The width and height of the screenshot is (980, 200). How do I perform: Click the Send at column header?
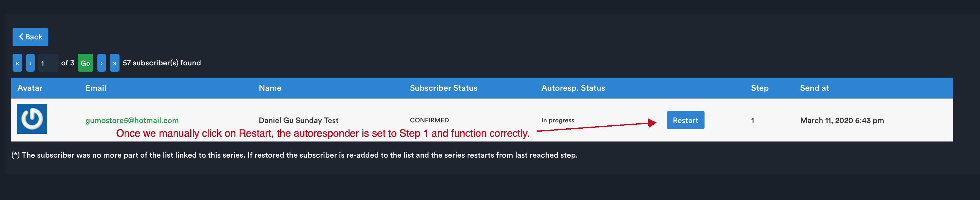(814, 88)
